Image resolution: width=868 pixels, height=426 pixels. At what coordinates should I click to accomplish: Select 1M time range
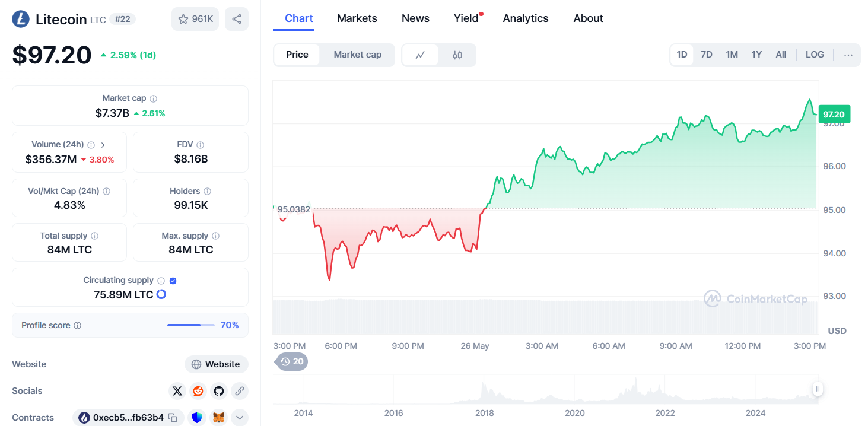click(x=732, y=55)
